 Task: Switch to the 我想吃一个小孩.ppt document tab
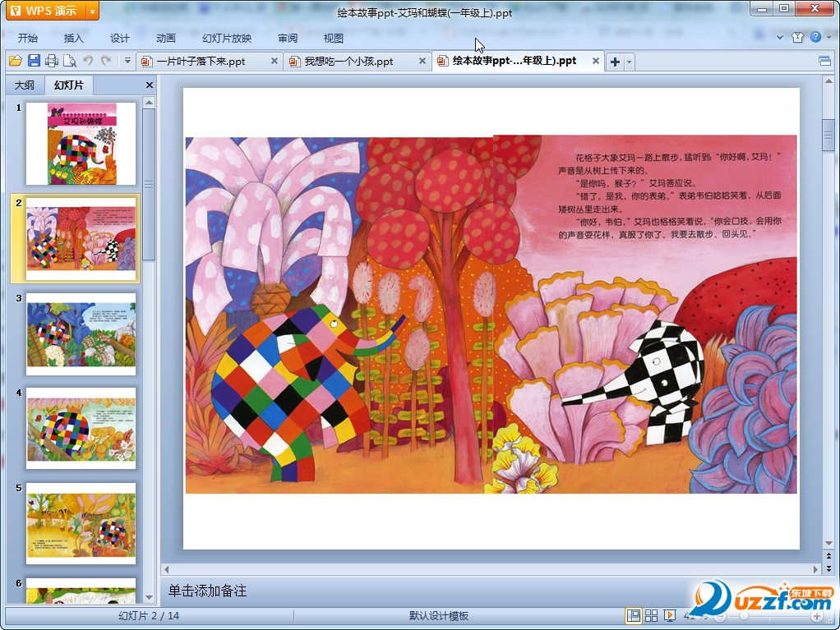tap(358, 62)
